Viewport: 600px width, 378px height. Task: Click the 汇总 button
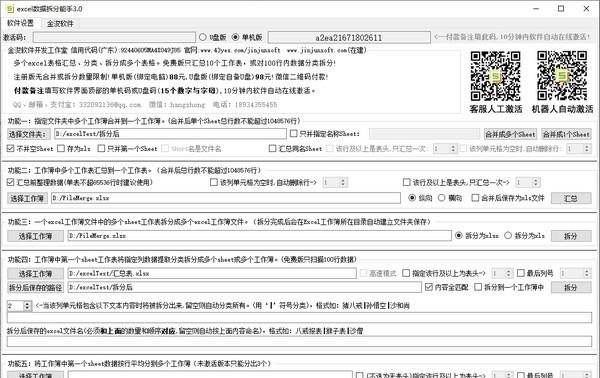(x=571, y=198)
